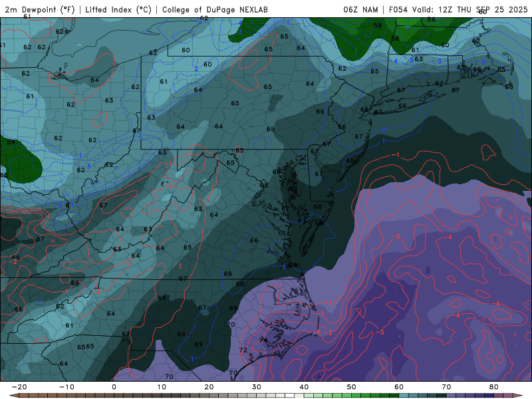The width and height of the screenshot is (532, 399).
Task: Click the "10" color scale label
Action: pos(162,387)
